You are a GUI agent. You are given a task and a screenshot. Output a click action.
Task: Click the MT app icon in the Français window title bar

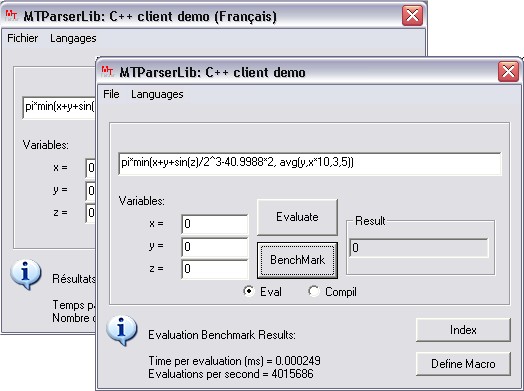point(11,15)
